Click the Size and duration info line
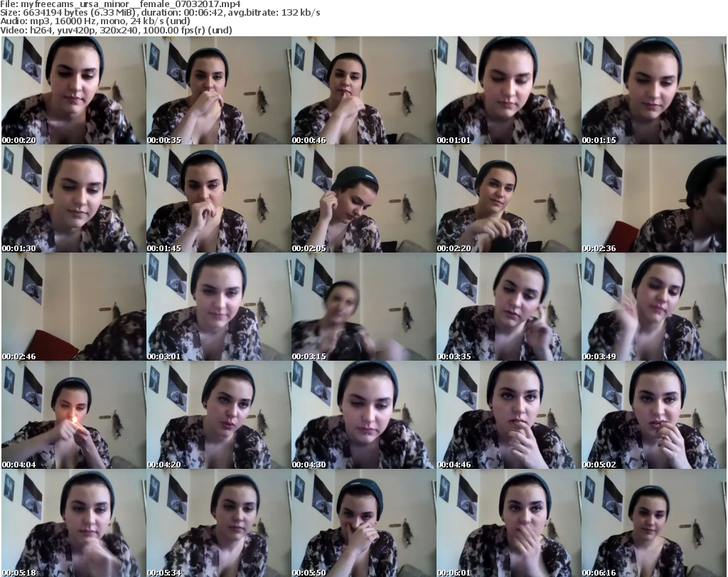Image resolution: width=728 pixels, height=577 pixels. (160, 13)
